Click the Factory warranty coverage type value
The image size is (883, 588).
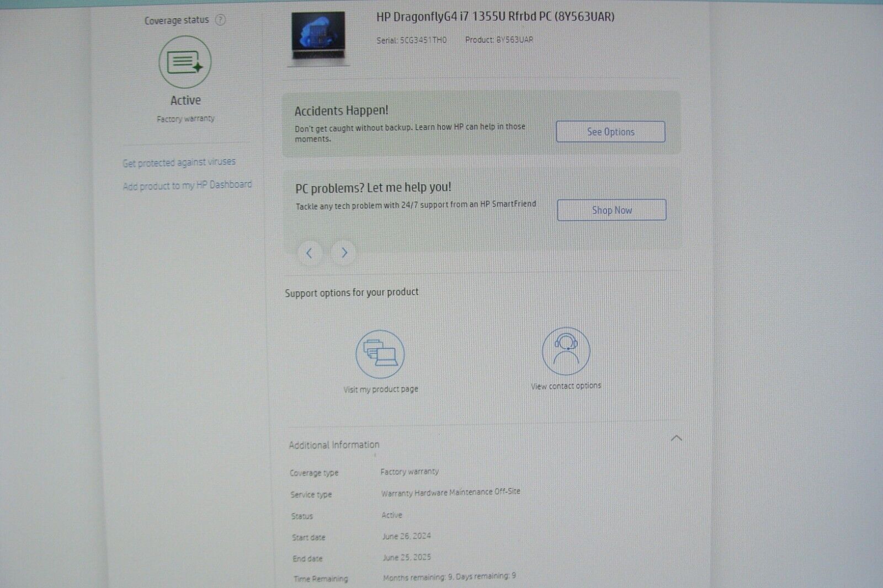coord(409,472)
